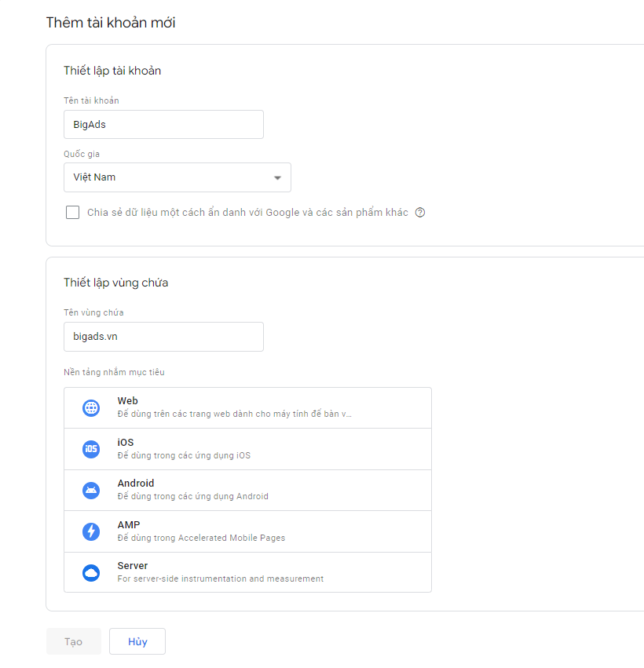
Task: Click the Tạo create button
Action: 74,641
